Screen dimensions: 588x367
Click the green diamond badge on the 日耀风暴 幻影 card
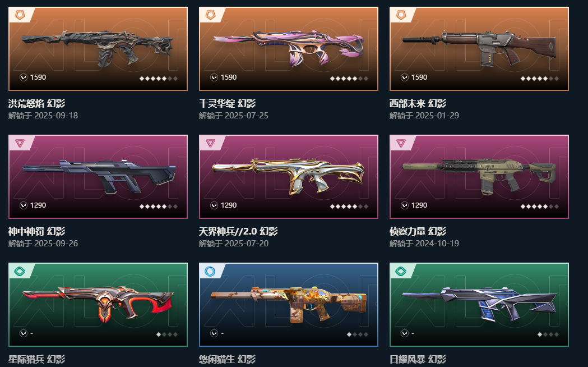pyautogui.click(x=401, y=271)
